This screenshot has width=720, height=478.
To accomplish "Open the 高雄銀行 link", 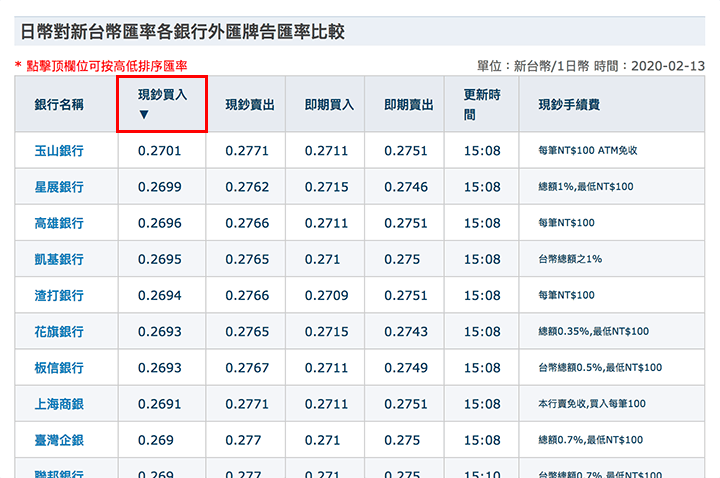I will [59, 223].
